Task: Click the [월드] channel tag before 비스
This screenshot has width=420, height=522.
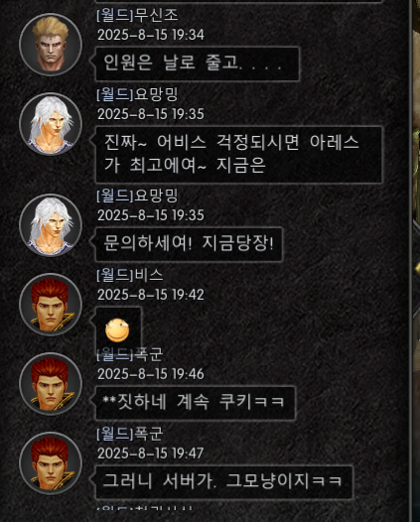Action: point(115,275)
